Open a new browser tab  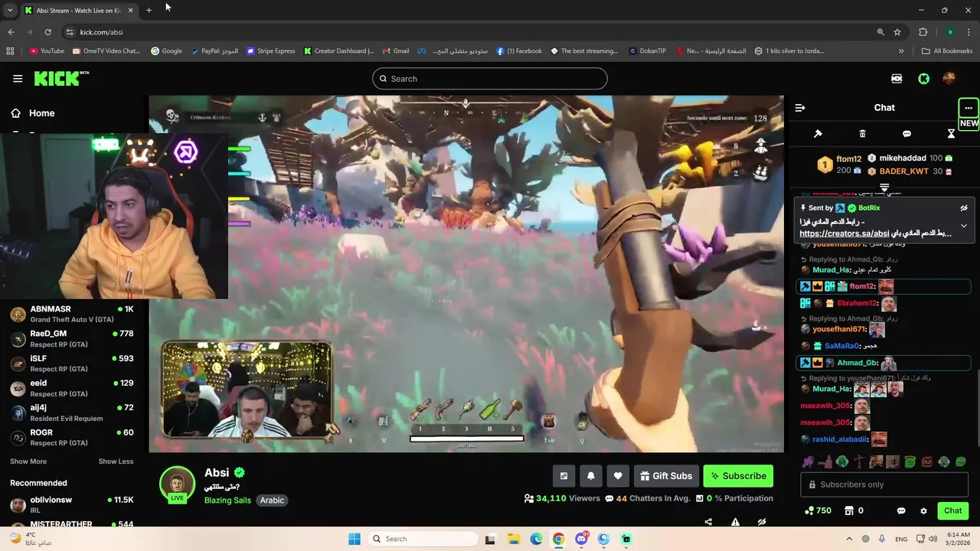coord(149,10)
